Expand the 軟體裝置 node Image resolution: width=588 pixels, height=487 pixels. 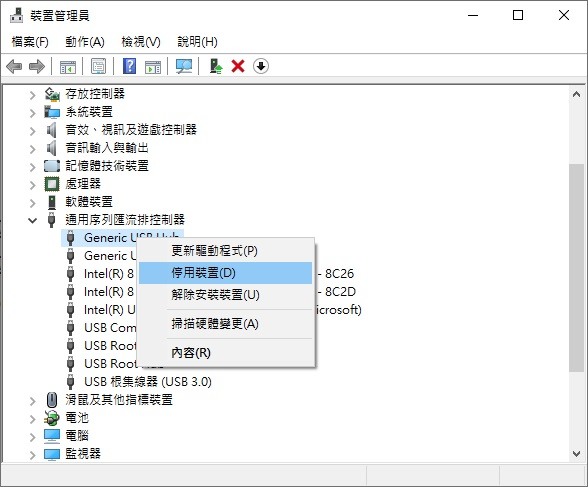[x=33, y=203]
